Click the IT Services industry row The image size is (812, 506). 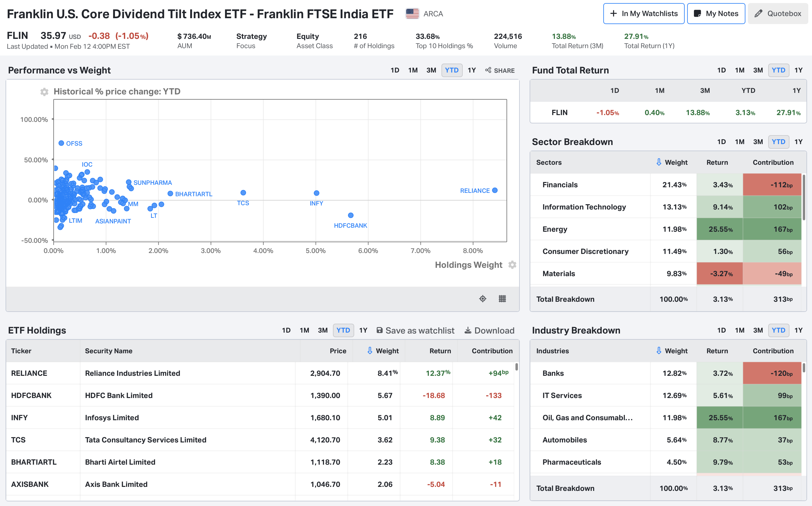click(666, 395)
